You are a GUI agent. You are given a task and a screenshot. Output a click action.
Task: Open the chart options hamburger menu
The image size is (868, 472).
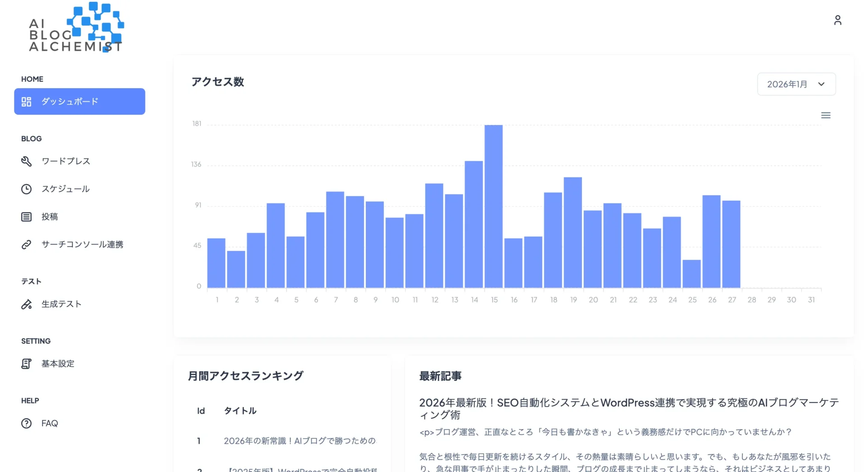(826, 115)
